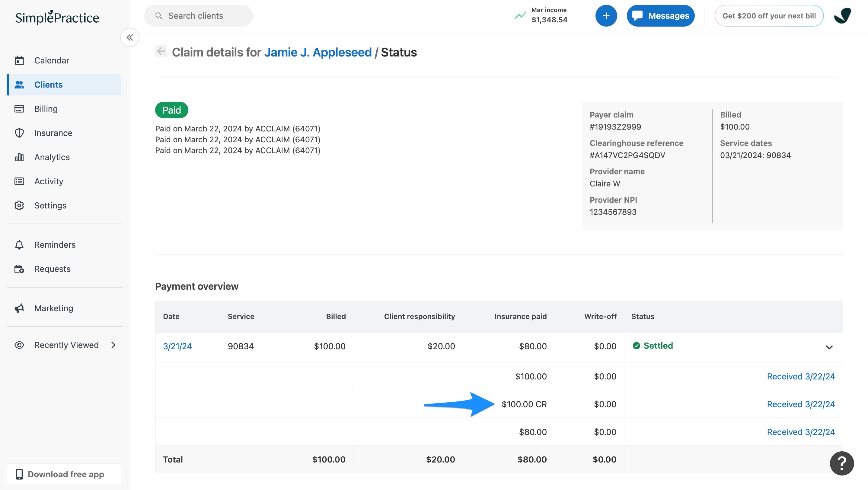The height and width of the screenshot is (490, 868).
Task: Open the account avatar menu
Action: [842, 15]
